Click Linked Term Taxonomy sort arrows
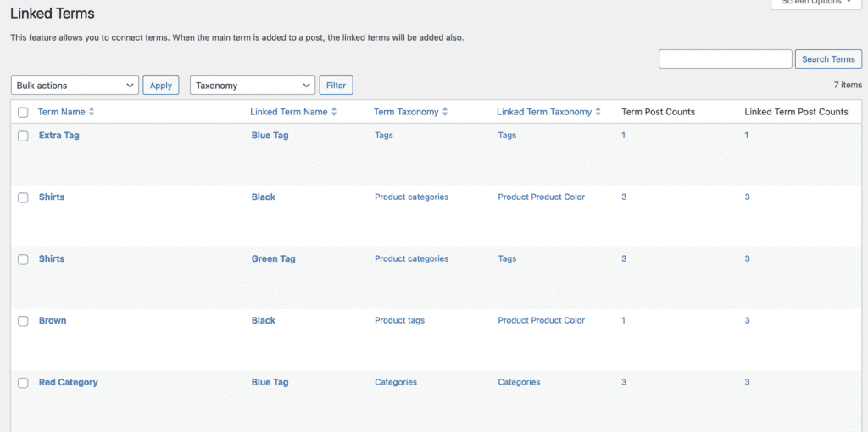This screenshot has width=868, height=432. point(598,112)
